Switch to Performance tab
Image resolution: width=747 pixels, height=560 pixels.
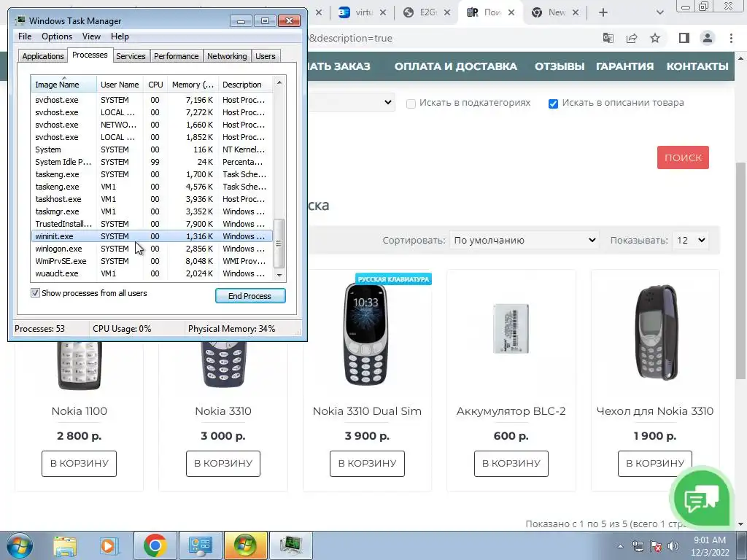click(176, 56)
